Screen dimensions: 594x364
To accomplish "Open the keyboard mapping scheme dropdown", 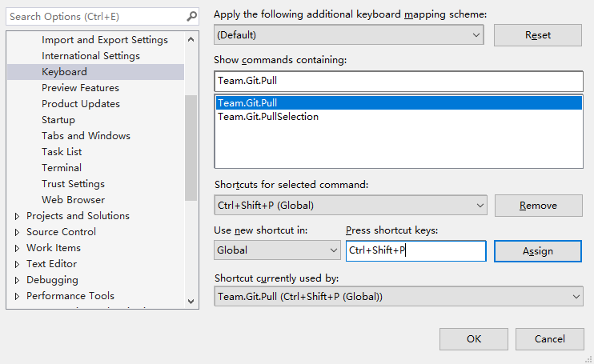I will pos(349,35).
